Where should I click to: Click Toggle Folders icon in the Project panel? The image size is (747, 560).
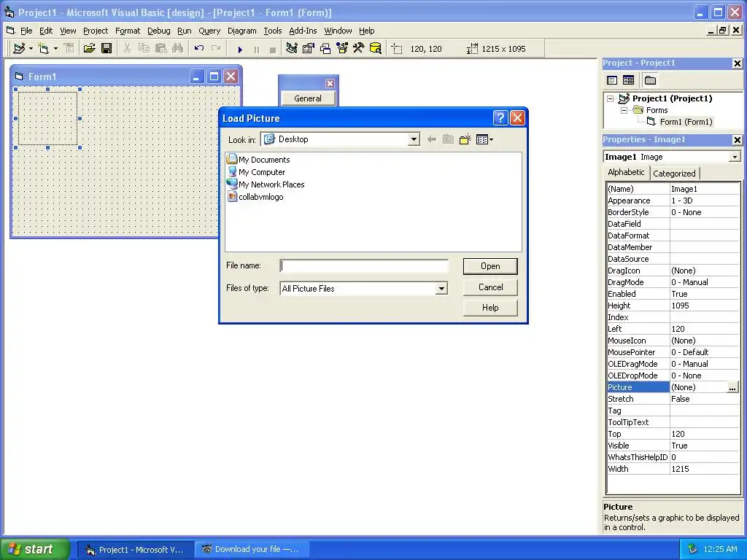coord(650,80)
